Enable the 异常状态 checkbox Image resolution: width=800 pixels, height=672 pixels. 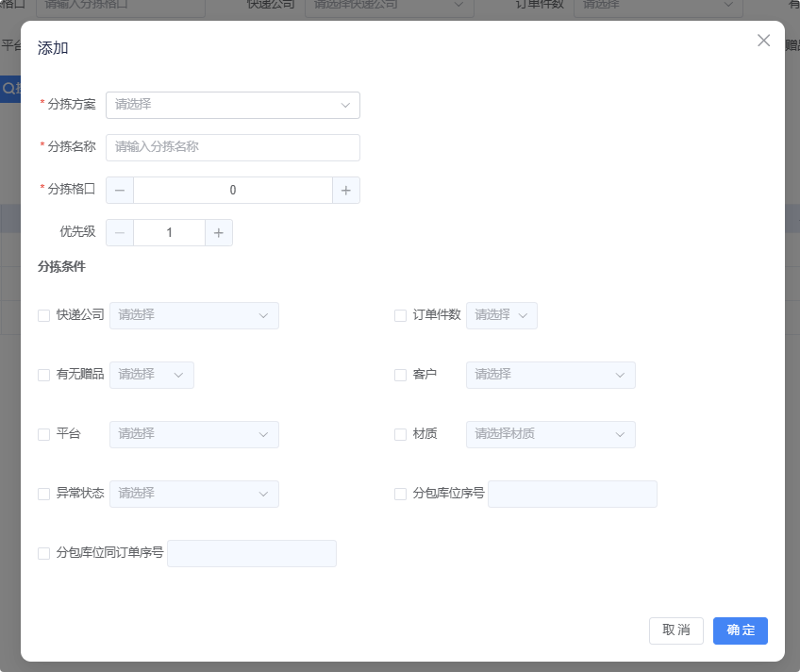click(x=44, y=494)
